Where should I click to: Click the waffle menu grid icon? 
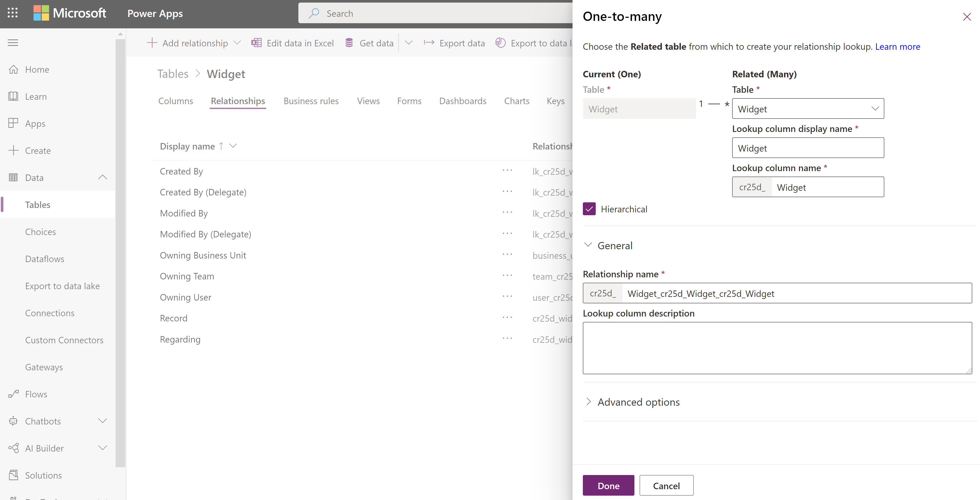click(13, 13)
